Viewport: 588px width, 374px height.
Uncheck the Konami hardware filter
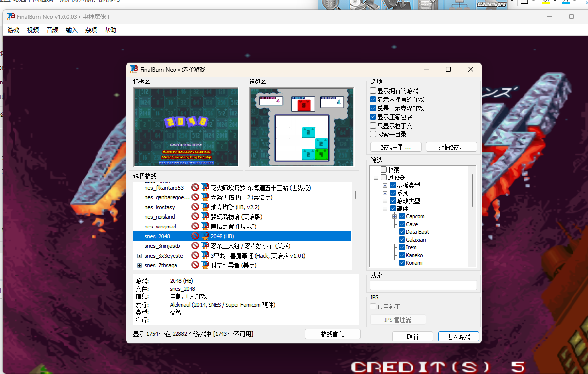[x=402, y=263]
